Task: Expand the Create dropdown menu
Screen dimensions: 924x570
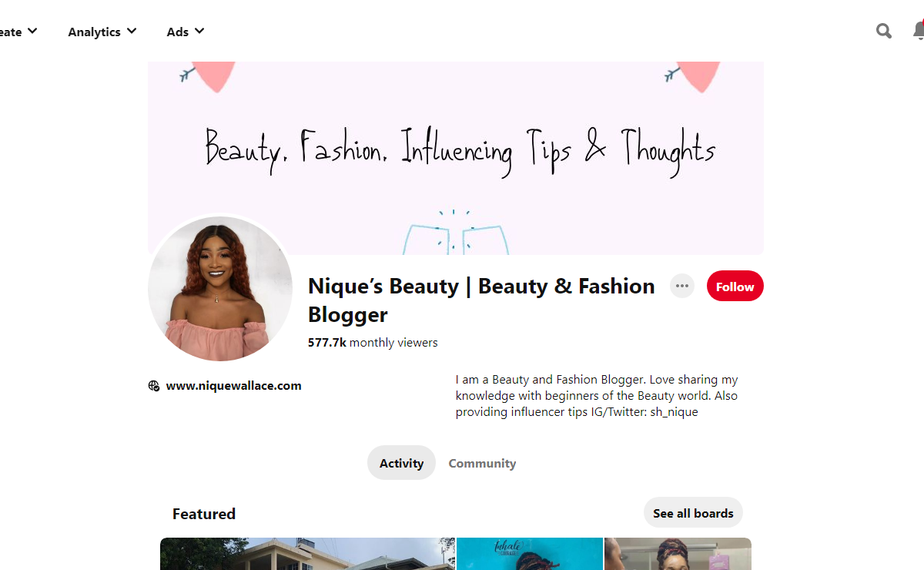Action: (18, 32)
